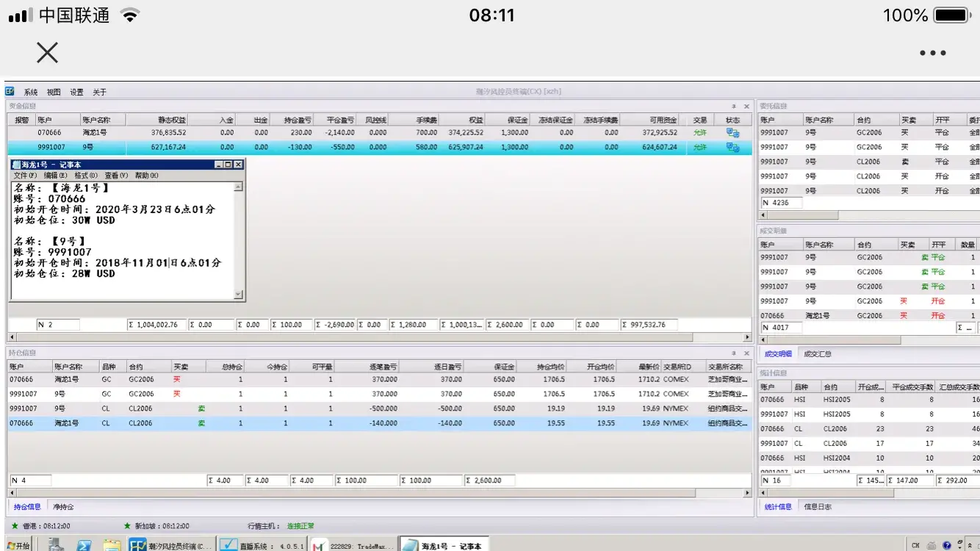Image resolution: width=980 pixels, height=551 pixels.
Task: Open the PowerShell taskbar icon
Action: click(x=84, y=545)
